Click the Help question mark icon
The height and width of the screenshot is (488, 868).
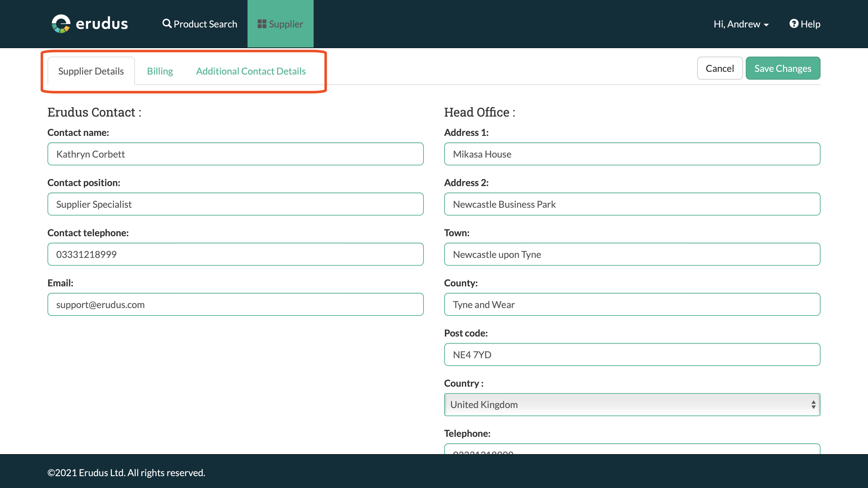[794, 23]
